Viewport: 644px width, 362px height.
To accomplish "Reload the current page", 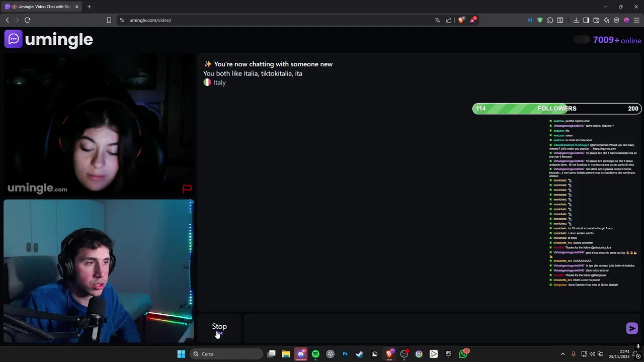I will (x=27, y=20).
